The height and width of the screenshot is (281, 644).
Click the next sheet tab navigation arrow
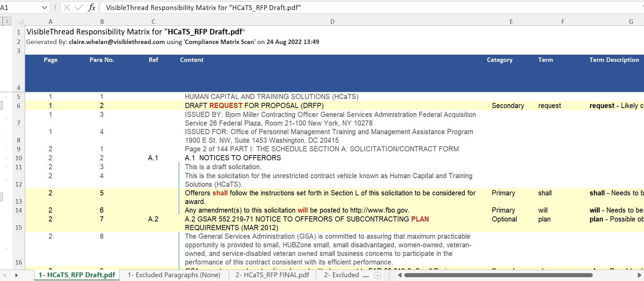(16, 275)
